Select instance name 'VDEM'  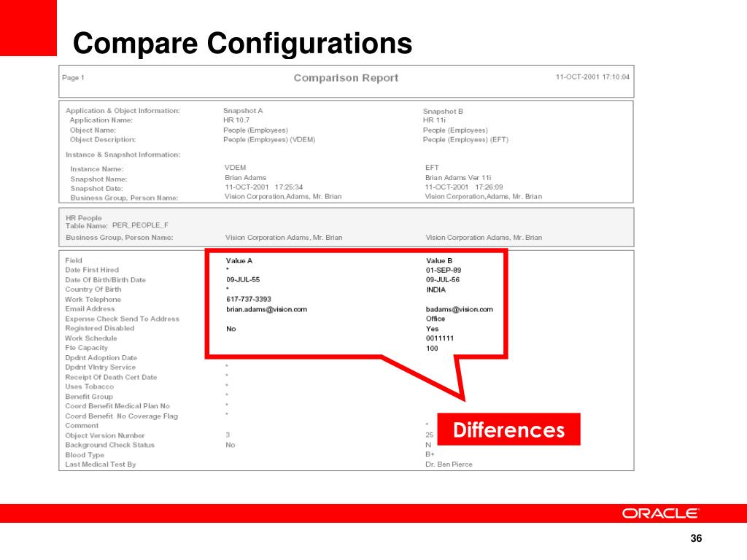click(236, 168)
